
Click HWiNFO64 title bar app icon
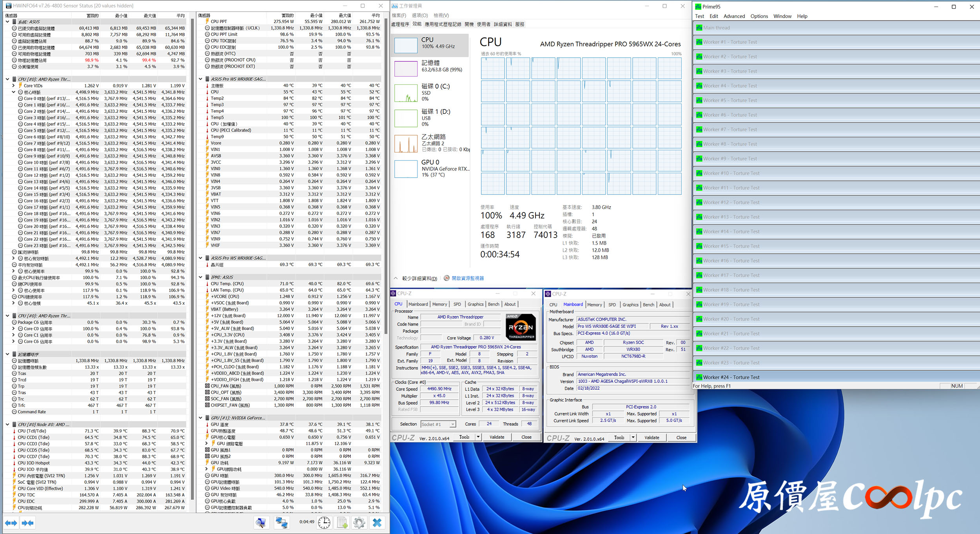click(x=8, y=5)
